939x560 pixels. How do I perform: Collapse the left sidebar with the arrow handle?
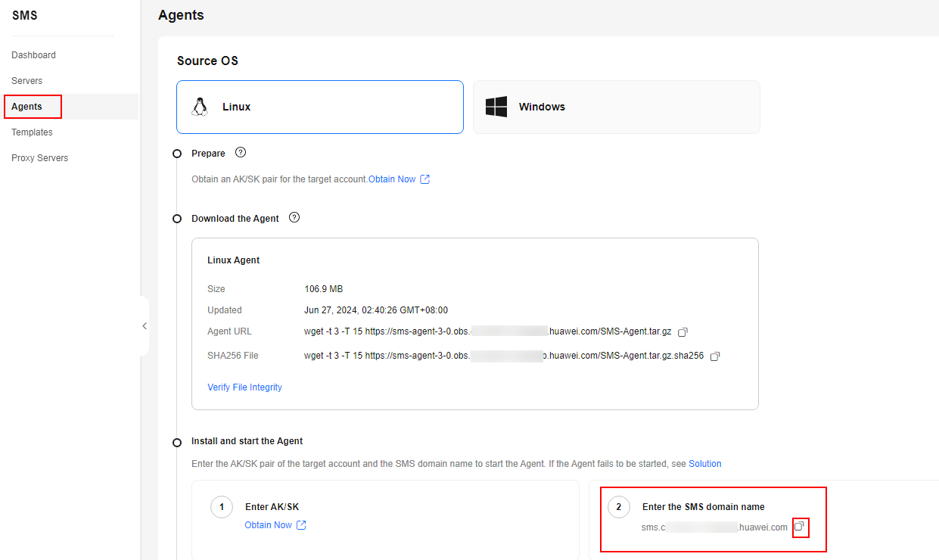[145, 326]
